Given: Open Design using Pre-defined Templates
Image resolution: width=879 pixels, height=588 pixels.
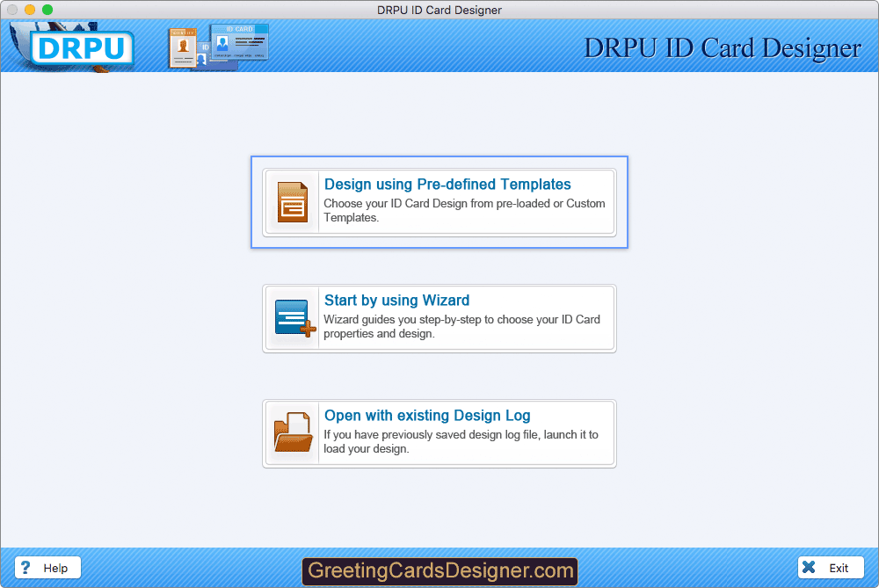Looking at the screenshot, I should (x=439, y=202).
